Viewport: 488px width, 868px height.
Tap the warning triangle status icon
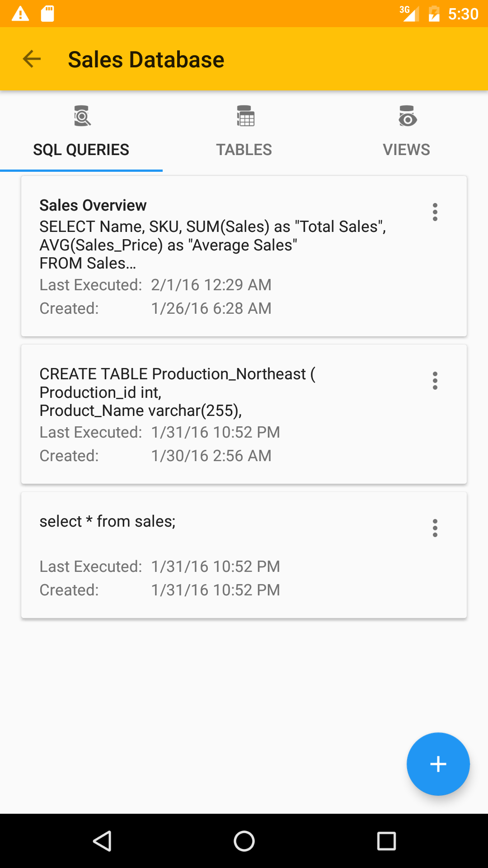pyautogui.click(x=20, y=14)
